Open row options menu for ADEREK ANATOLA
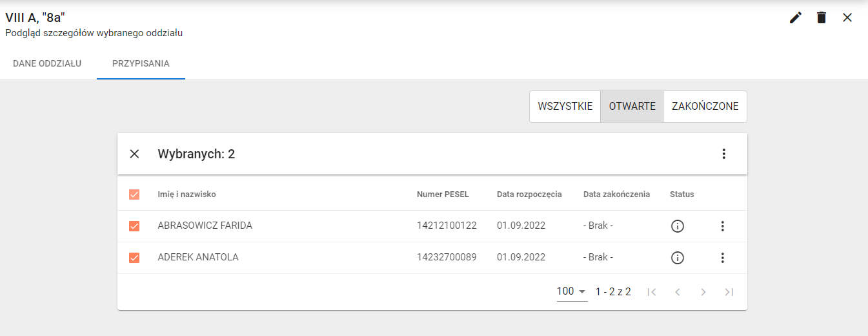Screen dimensions: 868x336 (x=723, y=258)
